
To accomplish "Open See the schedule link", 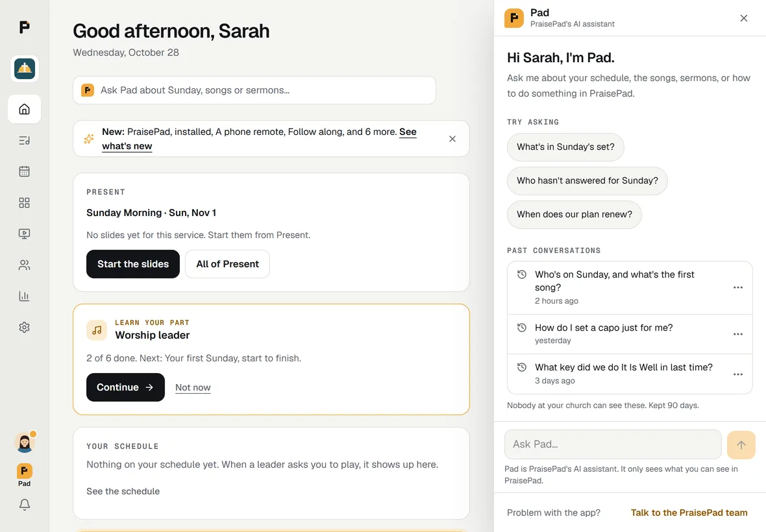I will [123, 492].
